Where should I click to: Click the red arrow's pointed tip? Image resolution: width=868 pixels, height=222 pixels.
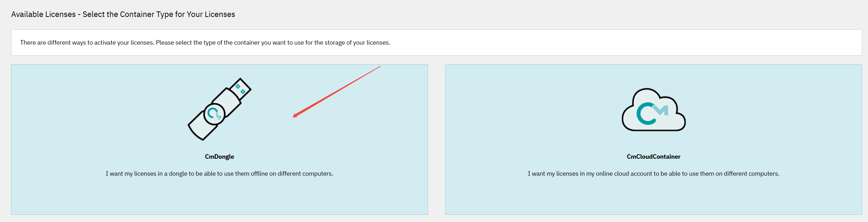[294, 117]
